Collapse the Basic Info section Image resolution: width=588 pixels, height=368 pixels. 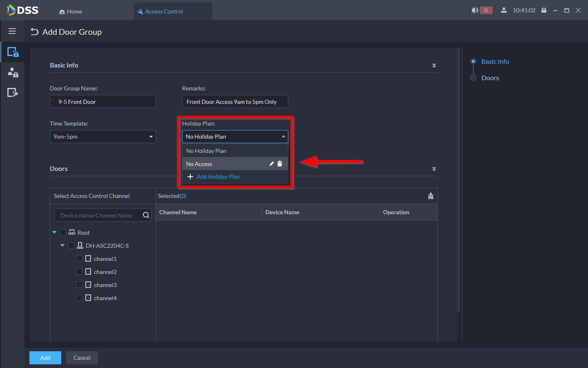[x=434, y=65]
